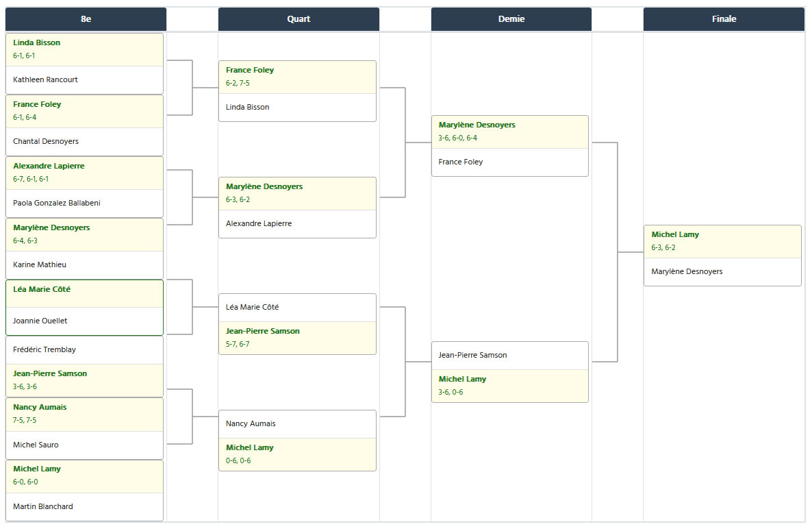Select Chantal Desnoyers player name
This screenshot has height=531, width=812.
pyautogui.click(x=46, y=141)
